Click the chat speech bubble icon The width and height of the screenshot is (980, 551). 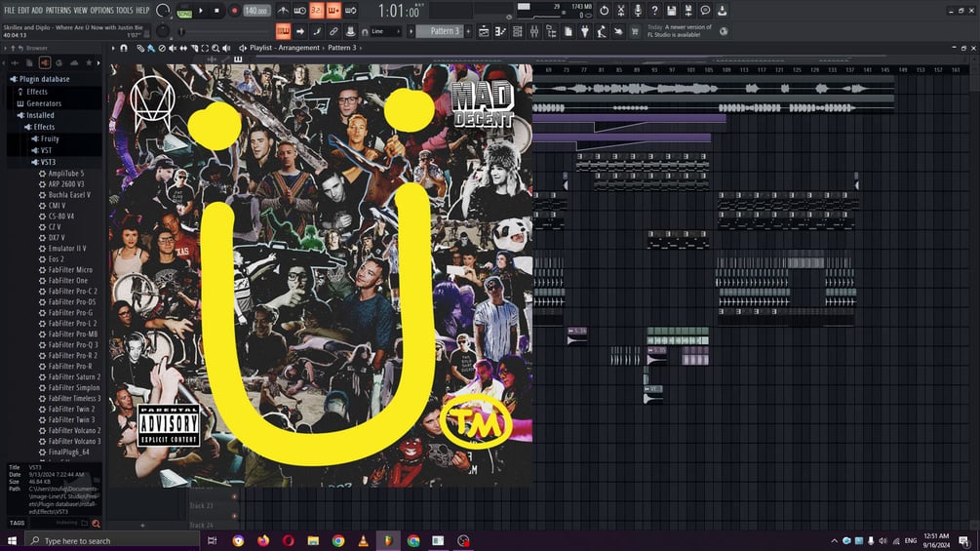coord(705,11)
